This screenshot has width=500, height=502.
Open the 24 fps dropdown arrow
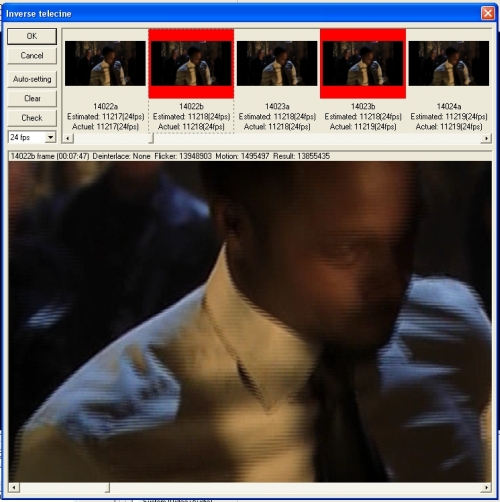tap(50, 137)
